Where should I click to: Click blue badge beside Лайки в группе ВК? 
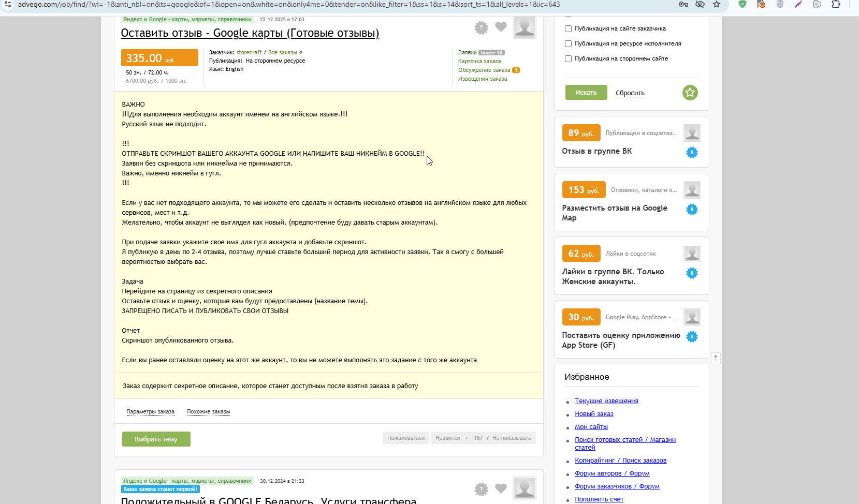(x=692, y=273)
